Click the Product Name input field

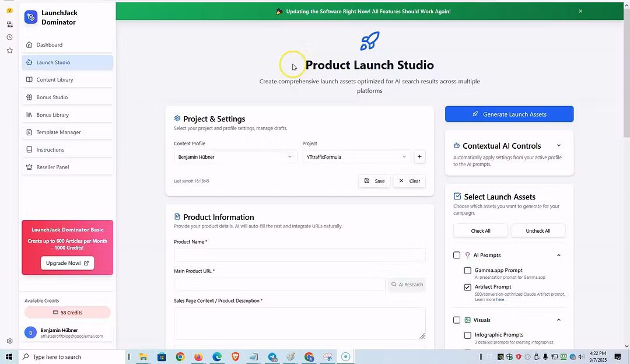tap(299, 255)
